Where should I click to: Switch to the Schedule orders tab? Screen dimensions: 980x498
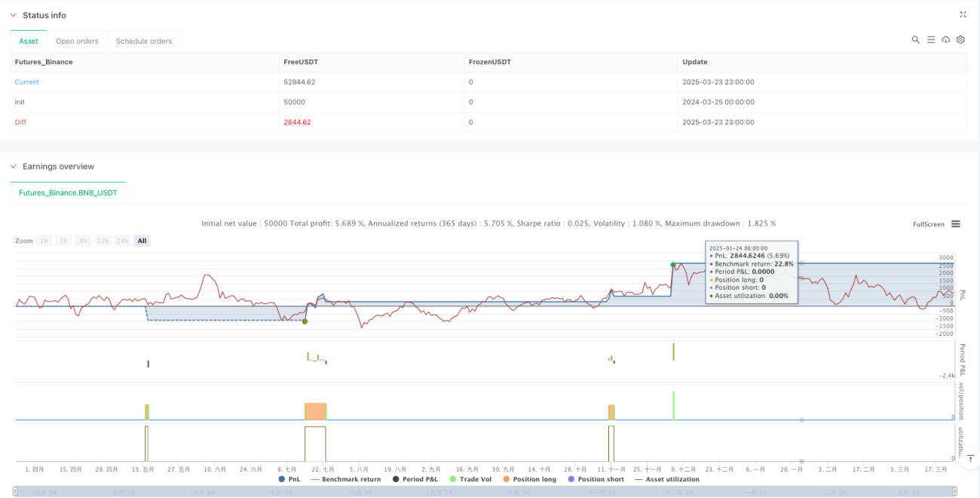[x=144, y=41]
